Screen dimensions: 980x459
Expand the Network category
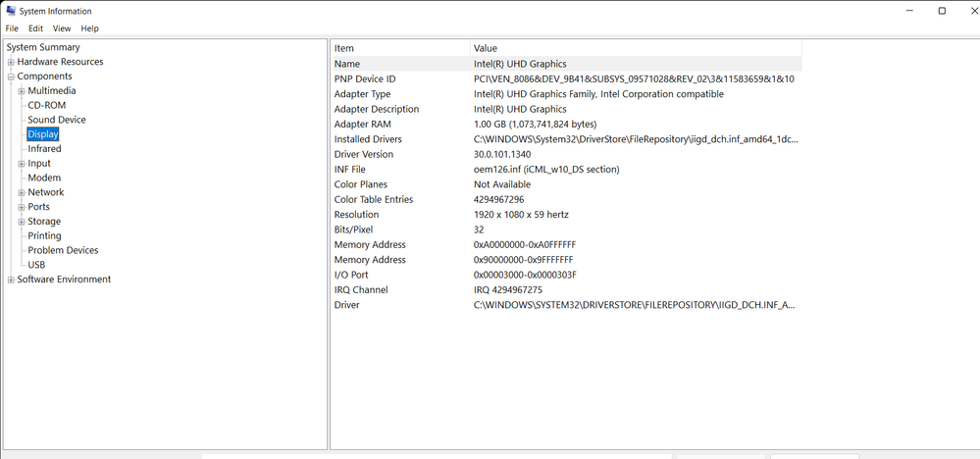tap(22, 192)
